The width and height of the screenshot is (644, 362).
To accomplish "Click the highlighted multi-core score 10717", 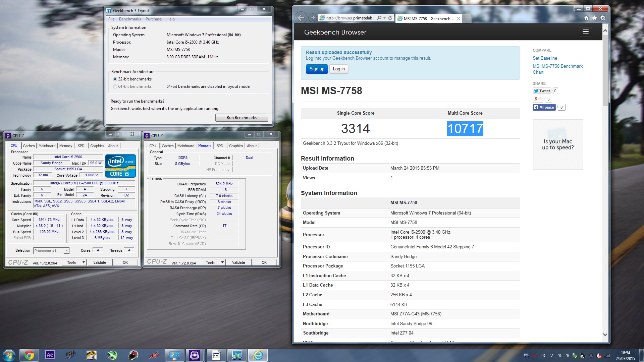I will (x=465, y=129).
